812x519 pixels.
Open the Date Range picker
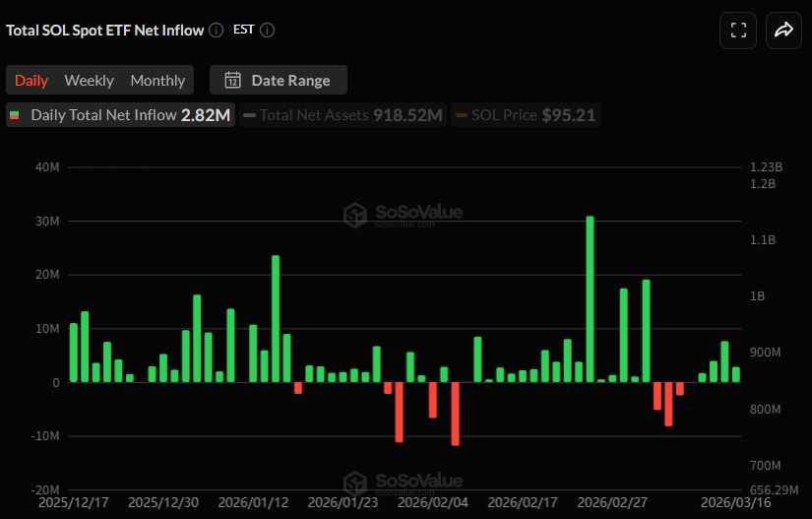pyautogui.click(x=278, y=81)
